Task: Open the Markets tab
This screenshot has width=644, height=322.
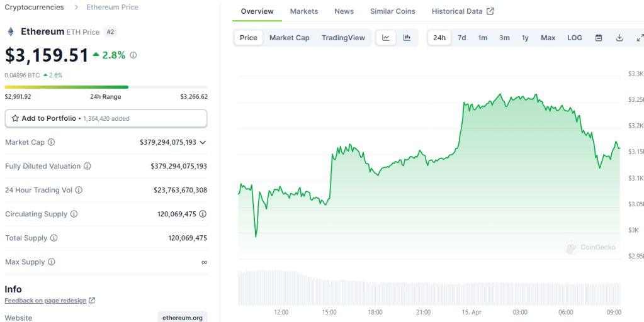Action: pos(304,11)
